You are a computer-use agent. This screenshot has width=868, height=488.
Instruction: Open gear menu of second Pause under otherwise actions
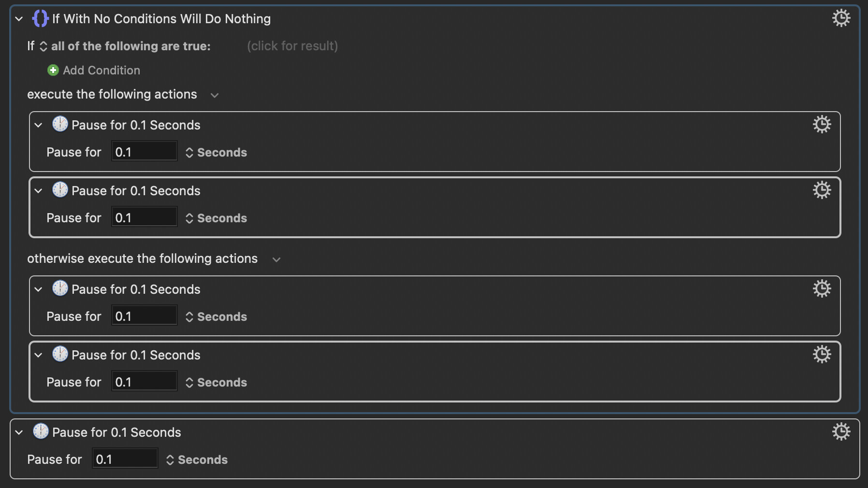(x=822, y=355)
